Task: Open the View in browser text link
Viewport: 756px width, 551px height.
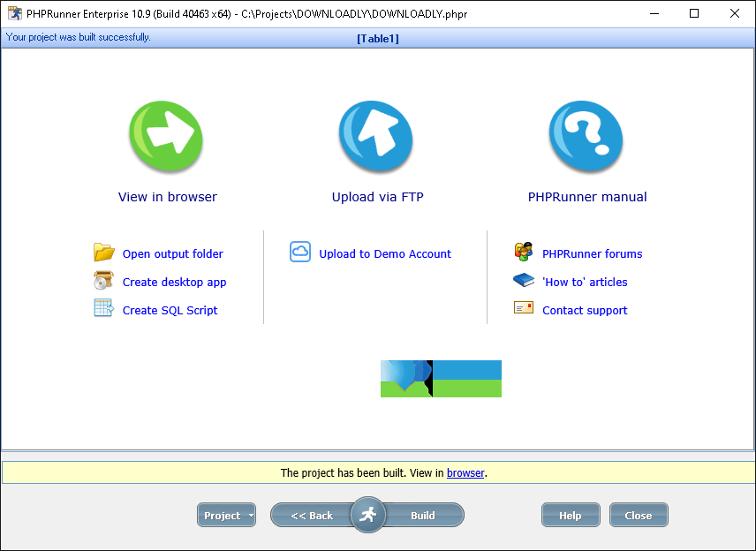Action: 167,197
